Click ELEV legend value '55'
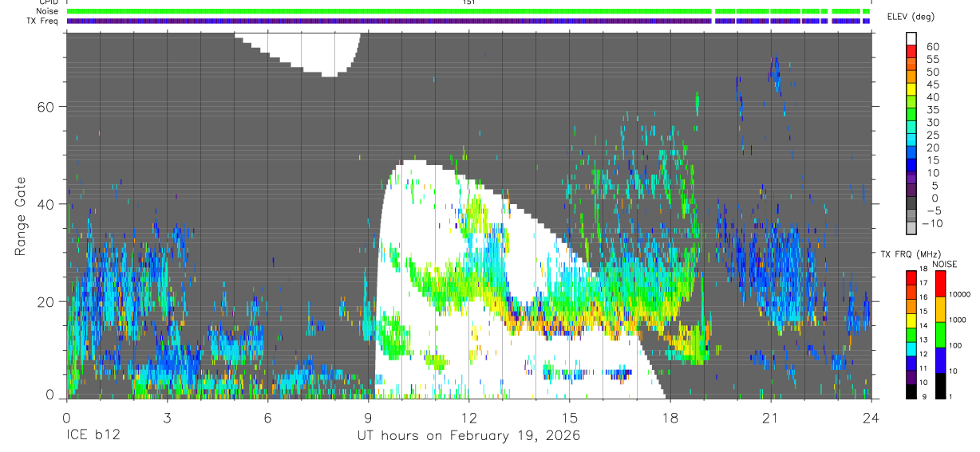The height and width of the screenshot is (452, 980). pos(933,59)
